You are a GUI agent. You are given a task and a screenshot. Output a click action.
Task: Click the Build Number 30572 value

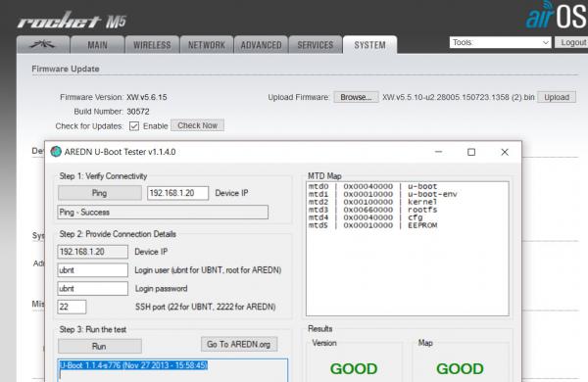click(x=138, y=112)
